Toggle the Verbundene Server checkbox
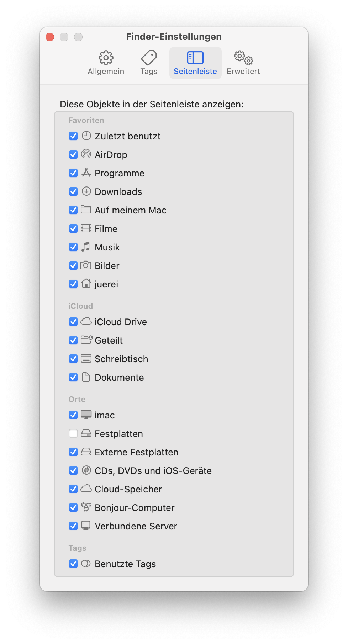The image size is (348, 644). pos(73,526)
